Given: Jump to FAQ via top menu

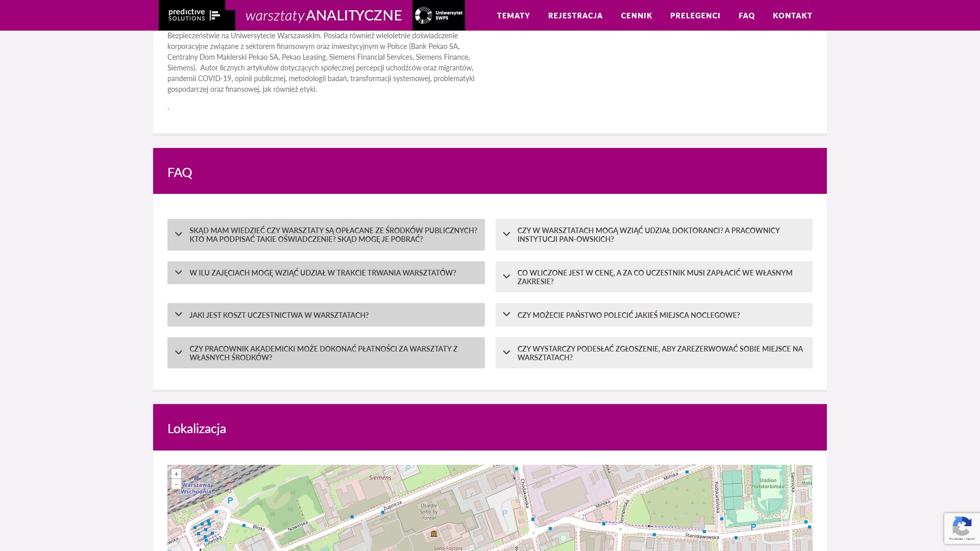Looking at the screenshot, I should [x=747, y=16].
